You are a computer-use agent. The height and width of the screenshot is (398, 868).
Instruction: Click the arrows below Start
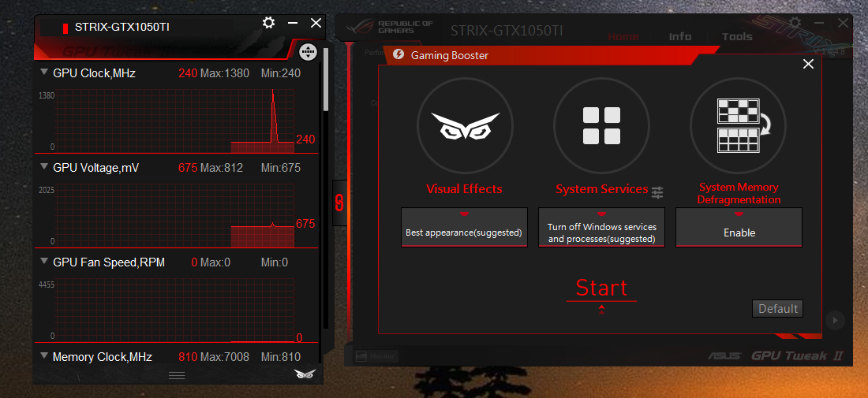tap(602, 310)
